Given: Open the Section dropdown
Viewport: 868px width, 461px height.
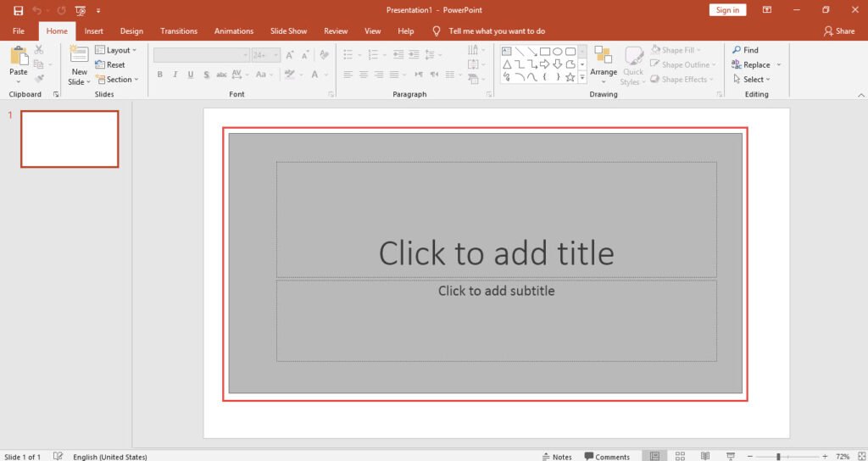Looking at the screenshot, I should click(117, 79).
